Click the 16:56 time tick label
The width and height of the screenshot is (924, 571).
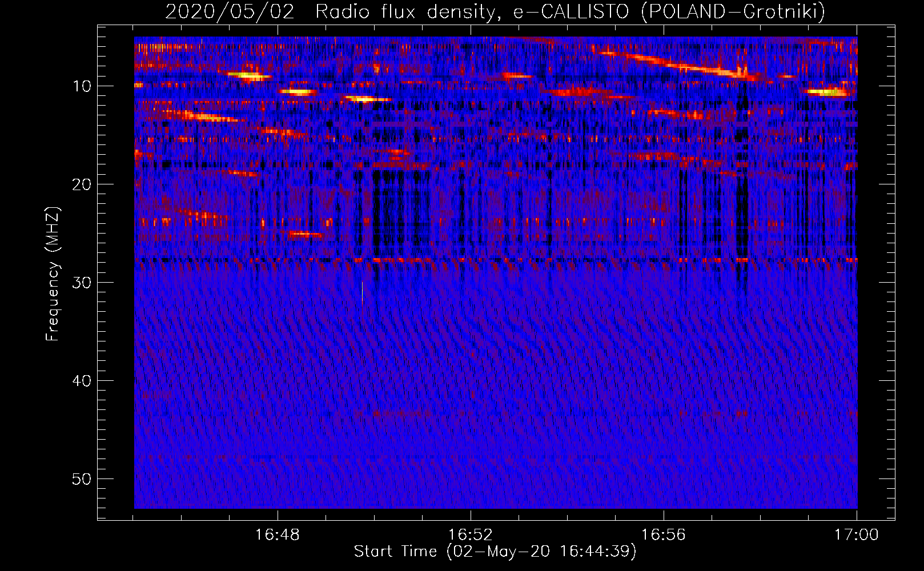point(663,535)
